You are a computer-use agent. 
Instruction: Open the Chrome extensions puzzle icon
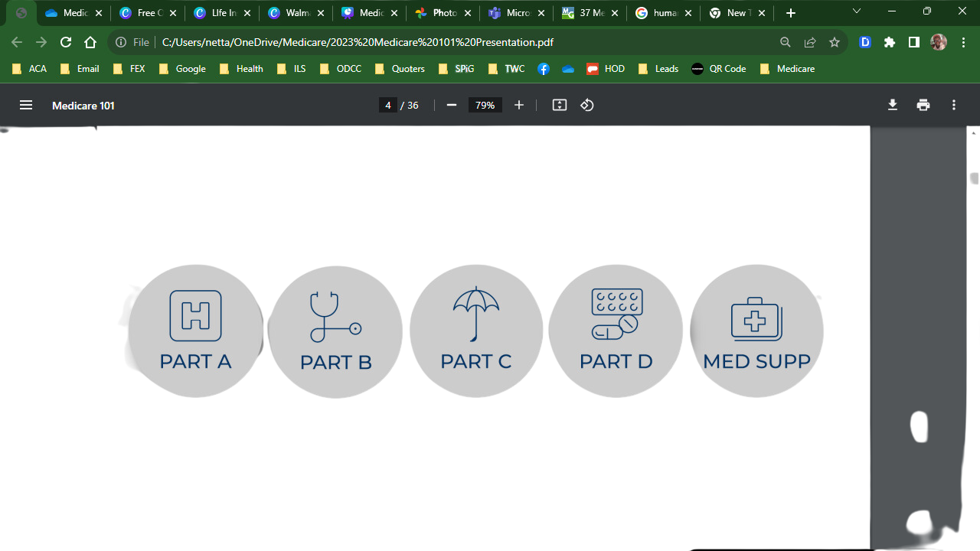pos(890,42)
